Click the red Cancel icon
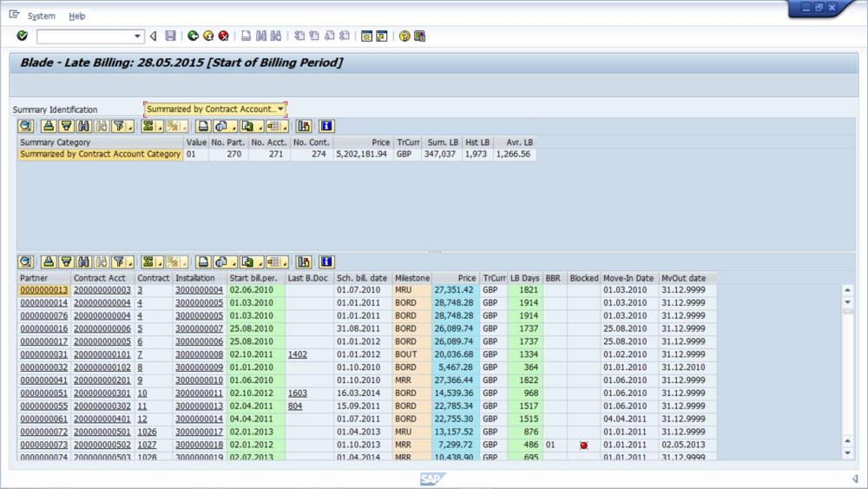Image resolution: width=868 pixels, height=489 pixels. [223, 36]
